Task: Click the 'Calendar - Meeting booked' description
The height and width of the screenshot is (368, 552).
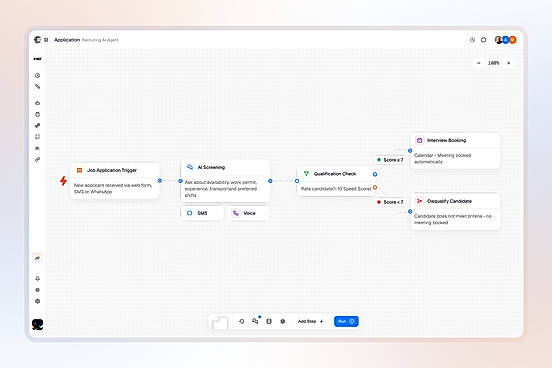Action: coord(443,158)
